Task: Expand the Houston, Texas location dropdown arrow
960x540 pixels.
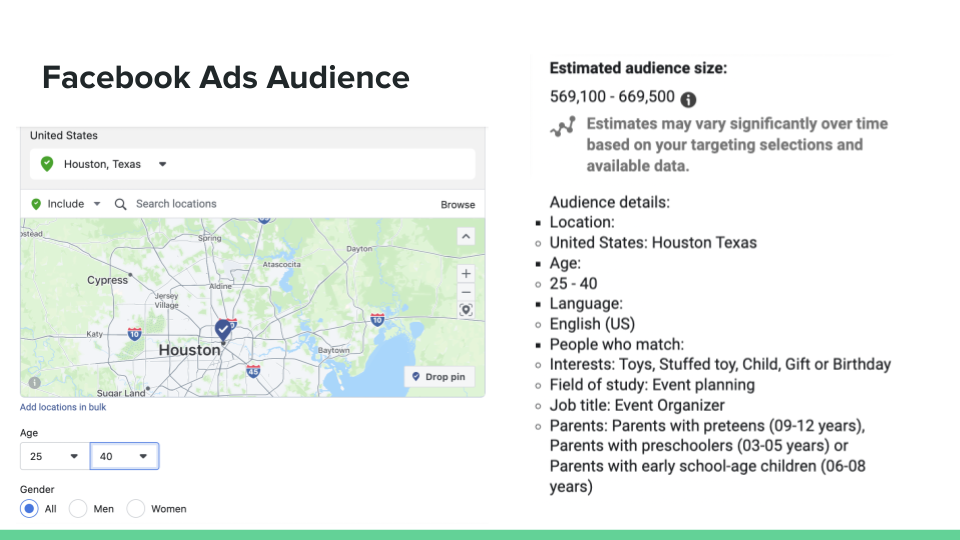Action: coord(162,164)
